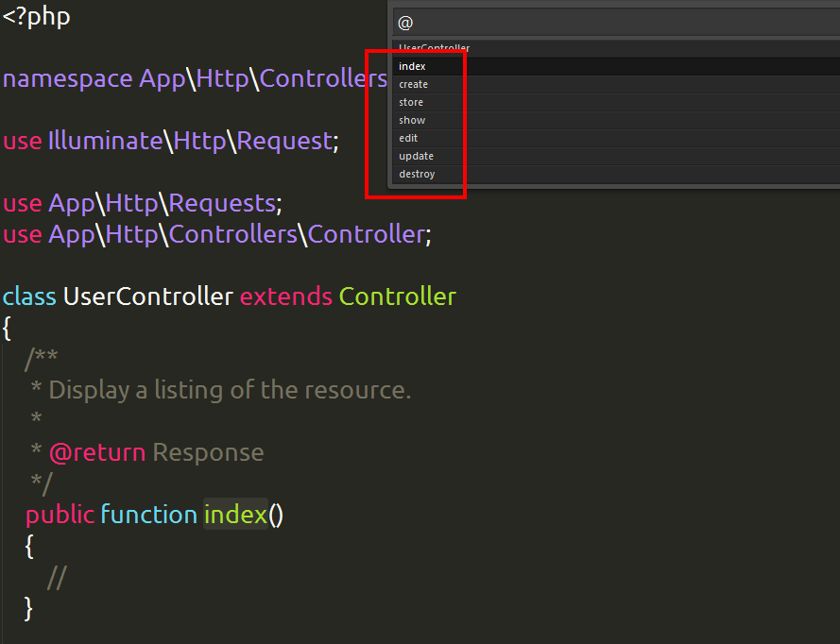Viewport: 840px width, 644px height.
Task: Select the update symbol entry
Action: tap(416, 156)
